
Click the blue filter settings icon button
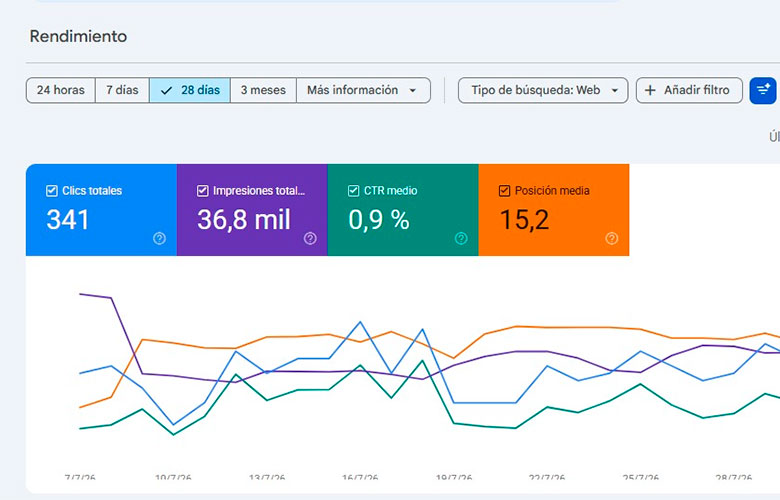click(763, 91)
